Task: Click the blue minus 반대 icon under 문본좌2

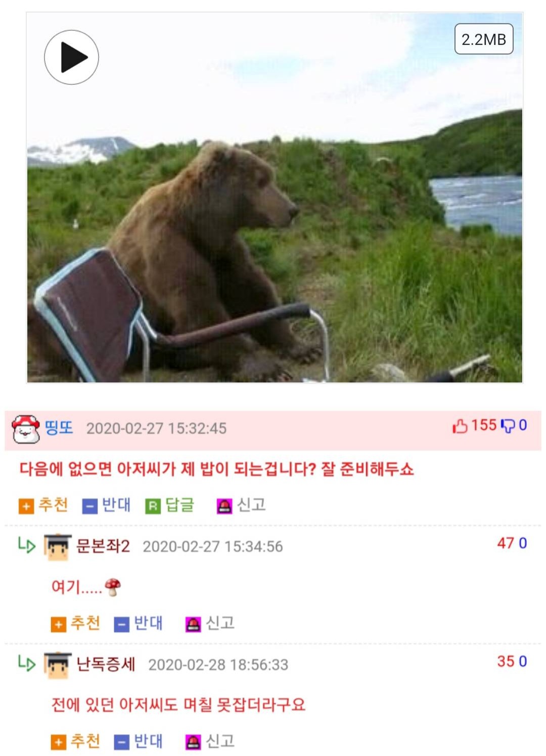Action: 122,625
